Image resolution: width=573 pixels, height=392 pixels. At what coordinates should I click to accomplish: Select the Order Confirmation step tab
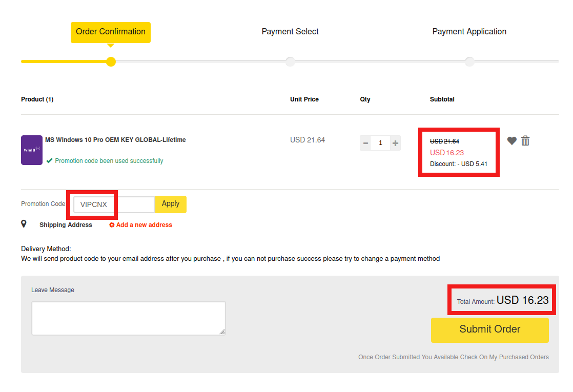tap(111, 32)
